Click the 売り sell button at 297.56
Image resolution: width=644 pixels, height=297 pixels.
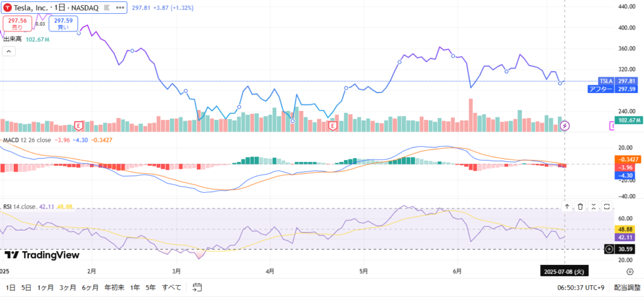pyautogui.click(x=16, y=24)
